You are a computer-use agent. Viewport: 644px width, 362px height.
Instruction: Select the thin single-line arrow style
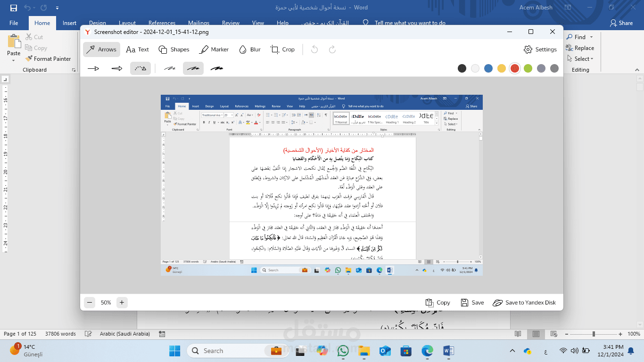pyautogui.click(x=93, y=68)
